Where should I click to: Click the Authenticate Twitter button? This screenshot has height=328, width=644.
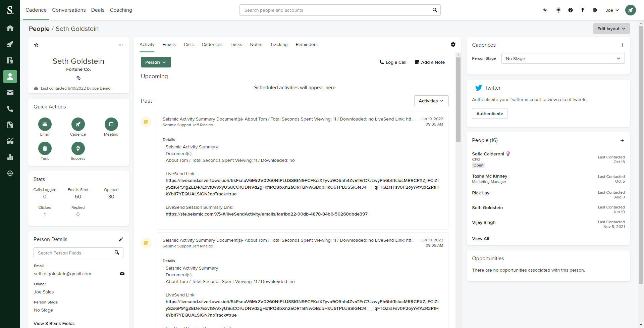(489, 113)
